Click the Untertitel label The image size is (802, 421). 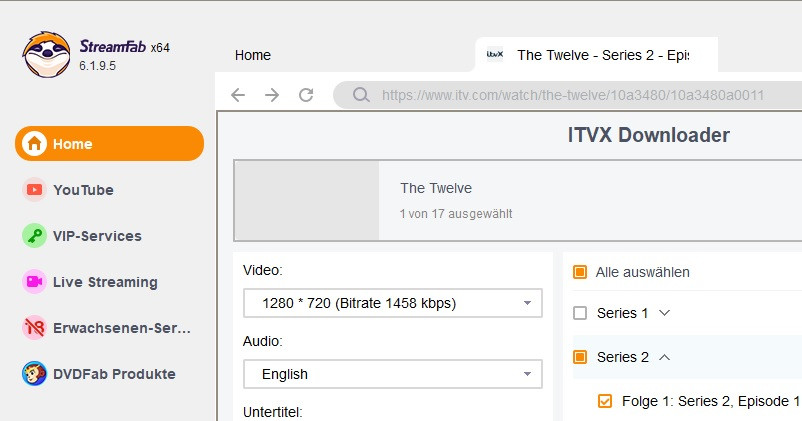point(273,412)
